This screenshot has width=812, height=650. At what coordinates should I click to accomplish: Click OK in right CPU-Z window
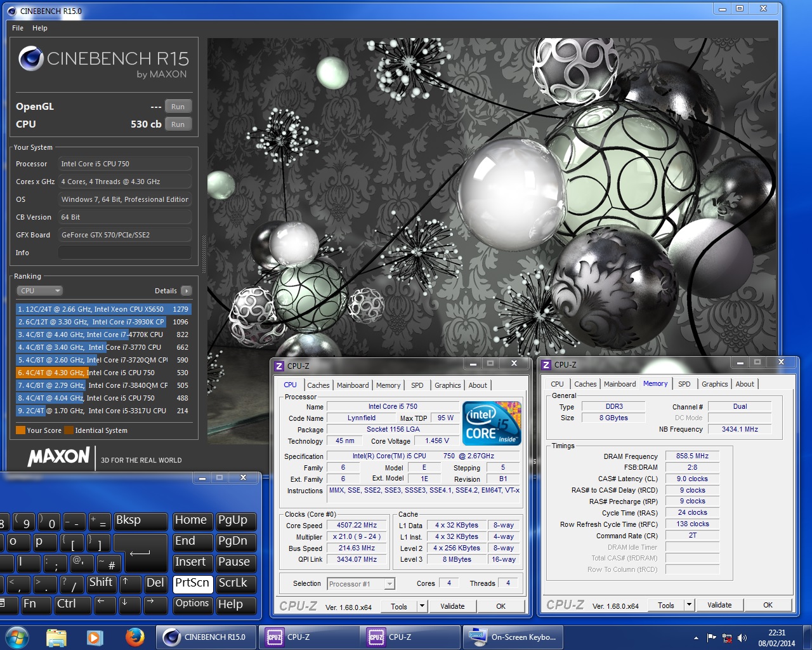click(768, 605)
